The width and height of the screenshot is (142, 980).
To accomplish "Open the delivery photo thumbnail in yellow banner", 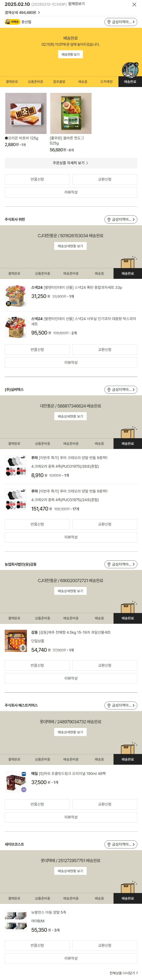I will (x=130, y=70).
